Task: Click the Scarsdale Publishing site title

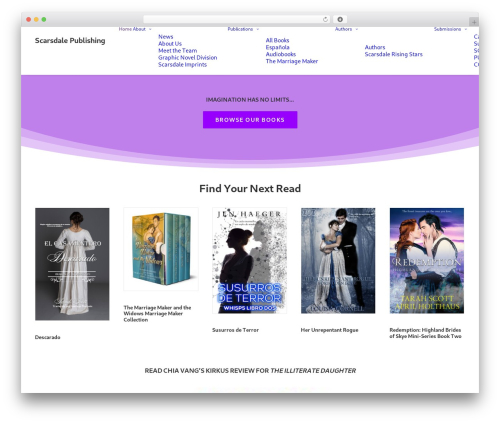Action: click(x=70, y=40)
